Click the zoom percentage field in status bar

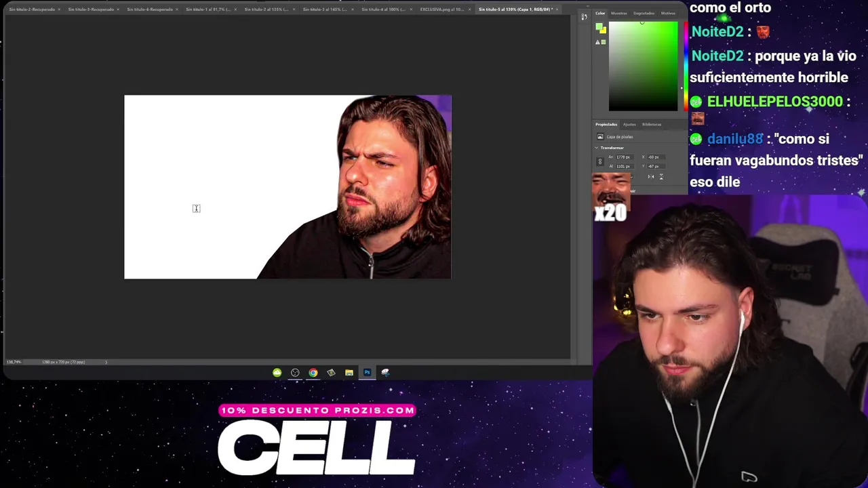click(x=14, y=362)
